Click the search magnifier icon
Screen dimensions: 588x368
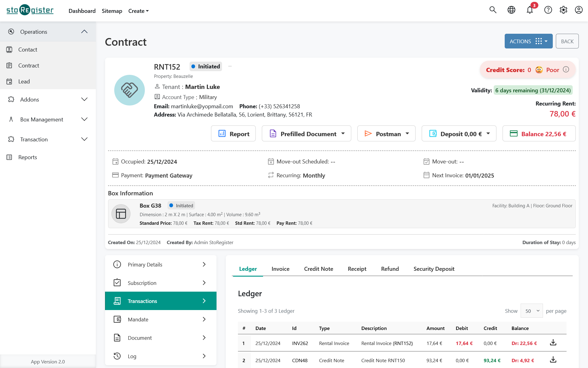pyautogui.click(x=493, y=10)
